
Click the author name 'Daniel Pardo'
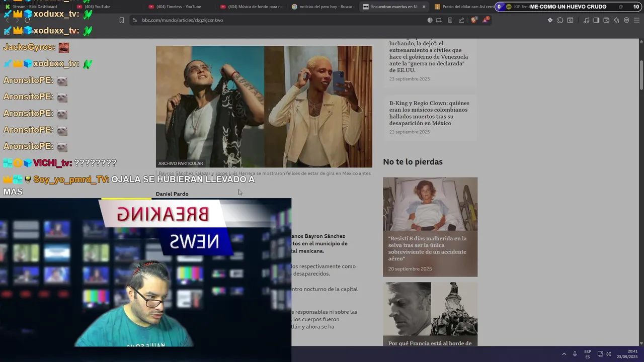pyautogui.click(x=172, y=194)
